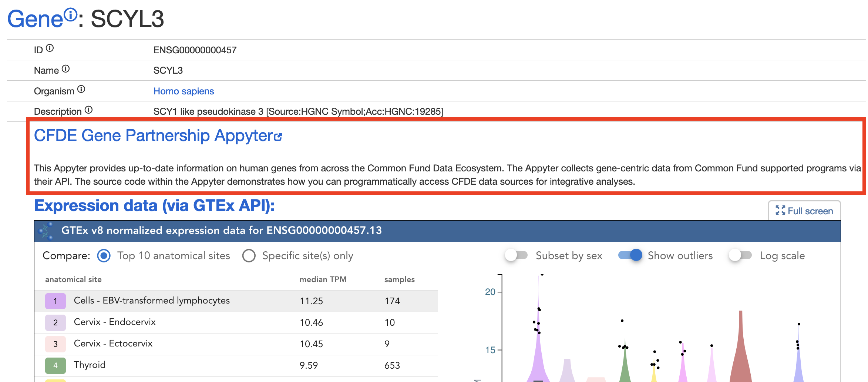Open the CFDE Gene Partnership Appyter link
The width and height of the screenshot is (868, 382).
click(158, 135)
